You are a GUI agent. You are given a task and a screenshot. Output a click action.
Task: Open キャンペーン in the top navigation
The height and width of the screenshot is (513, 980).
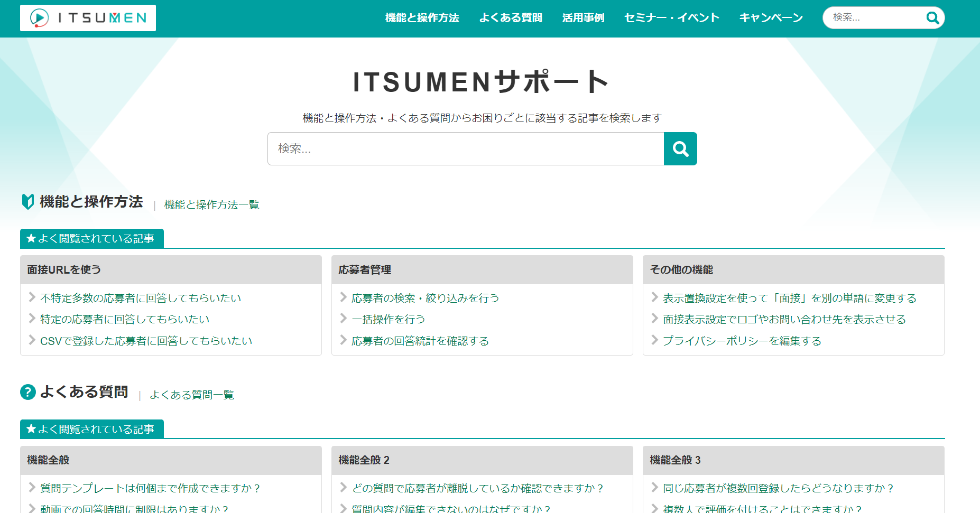(x=771, y=18)
